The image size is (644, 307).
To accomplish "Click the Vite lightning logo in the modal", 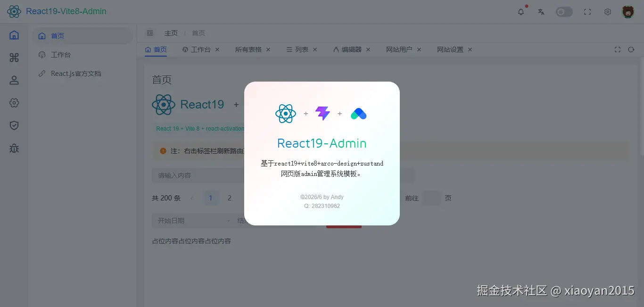I will pyautogui.click(x=323, y=113).
